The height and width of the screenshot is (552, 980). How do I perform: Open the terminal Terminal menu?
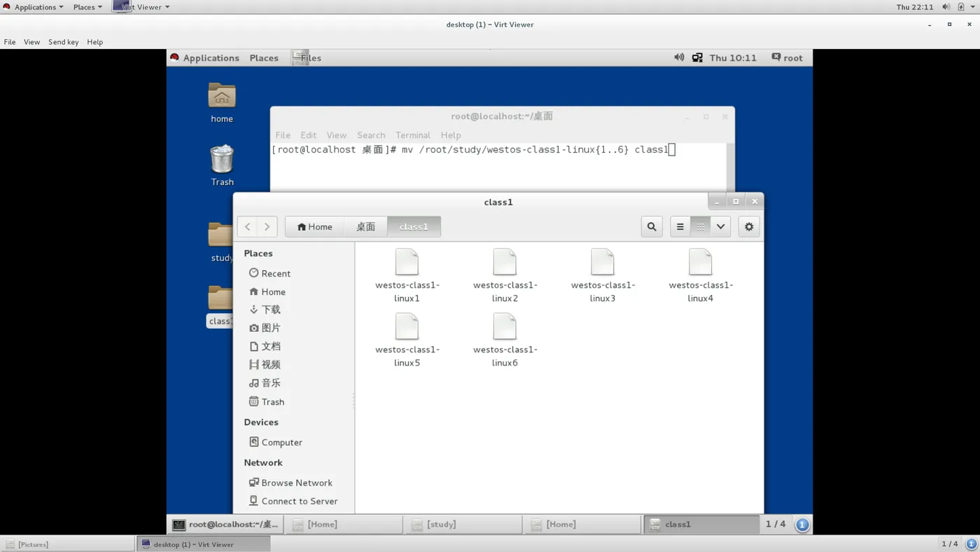point(413,135)
